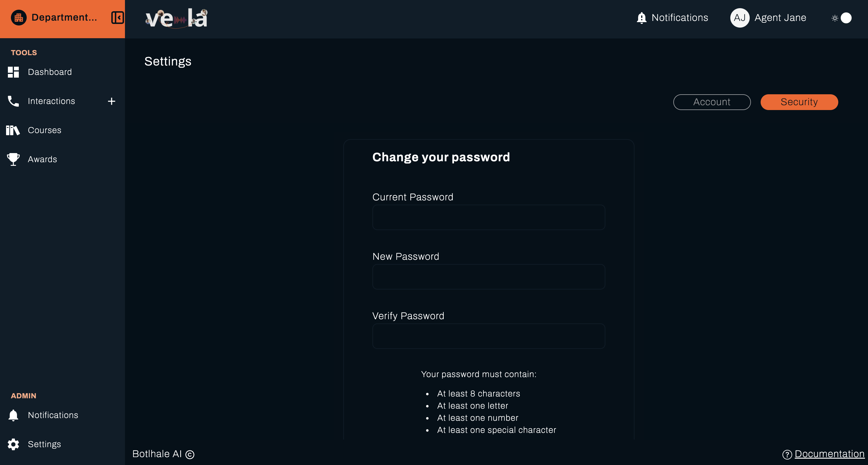Viewport: 868px width, 465px height.
Task: Switch to the Account tab
Action: click(712, 102)
